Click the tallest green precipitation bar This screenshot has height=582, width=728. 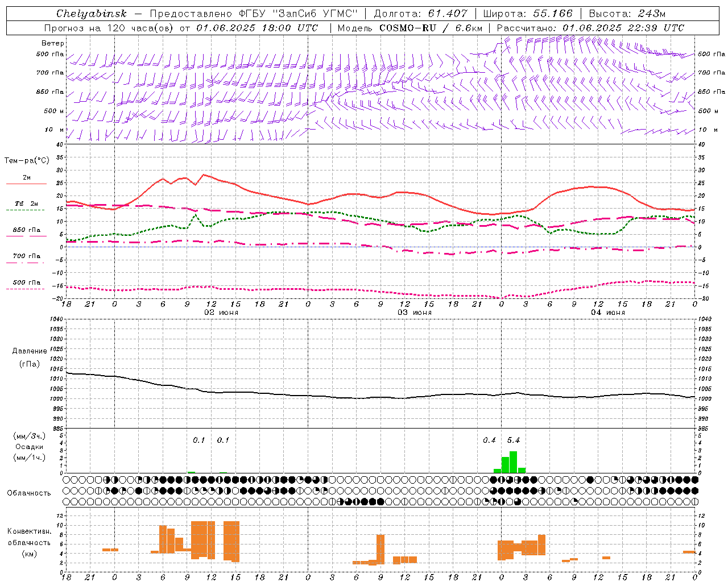click(x=514, y=462)
